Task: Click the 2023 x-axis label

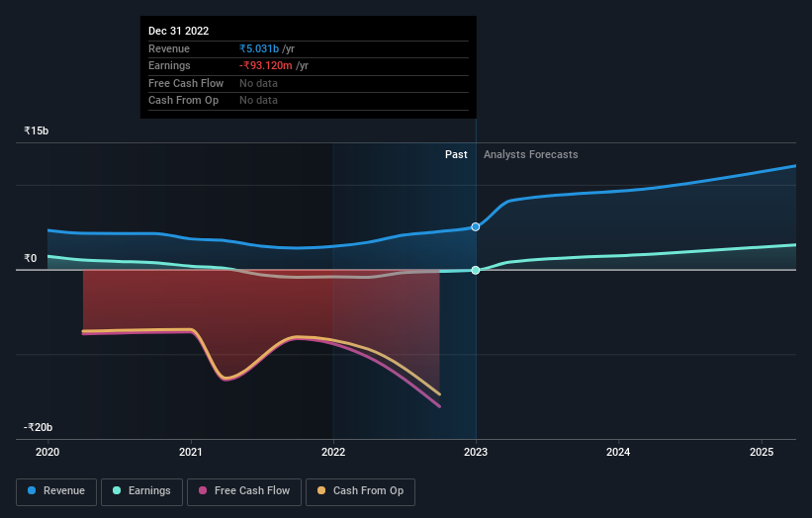Action: 476,452
